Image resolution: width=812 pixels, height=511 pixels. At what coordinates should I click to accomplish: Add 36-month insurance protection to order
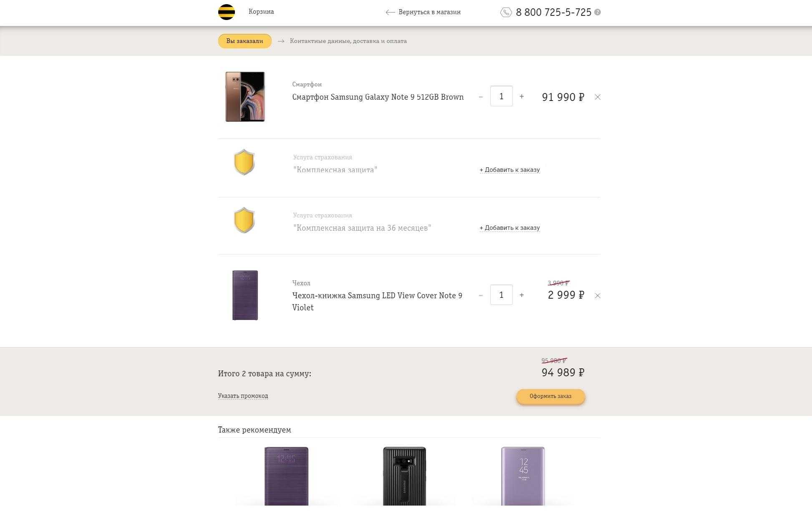coord(509,228)
